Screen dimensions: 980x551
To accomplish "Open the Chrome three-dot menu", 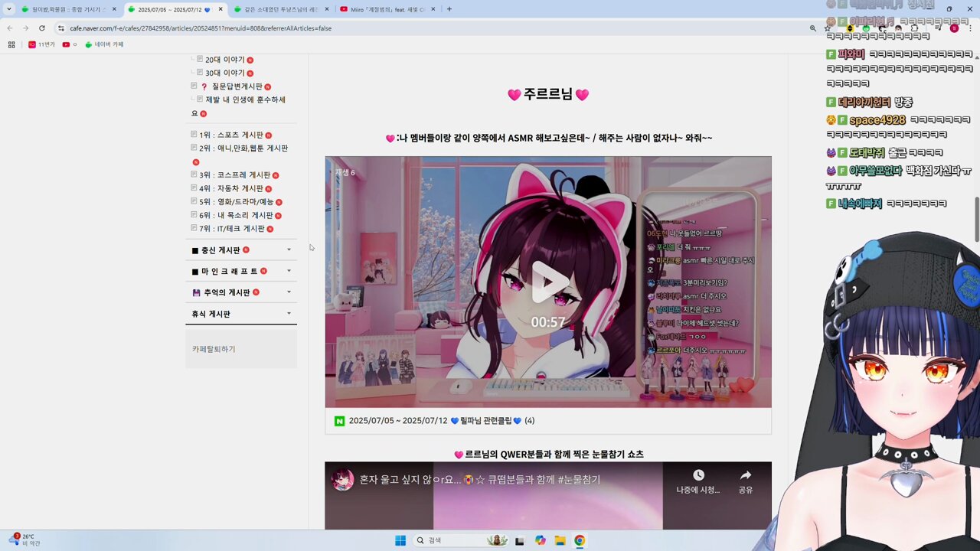I will [x=970, y=28].
